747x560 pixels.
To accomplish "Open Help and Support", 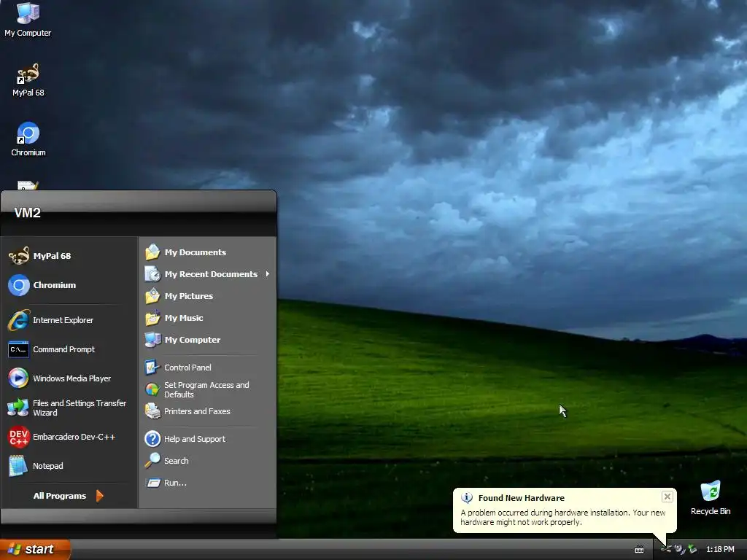I will coord(208,438).
